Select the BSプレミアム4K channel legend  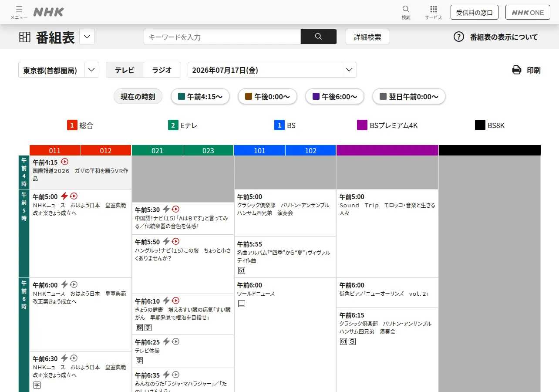tap(387, 125)
